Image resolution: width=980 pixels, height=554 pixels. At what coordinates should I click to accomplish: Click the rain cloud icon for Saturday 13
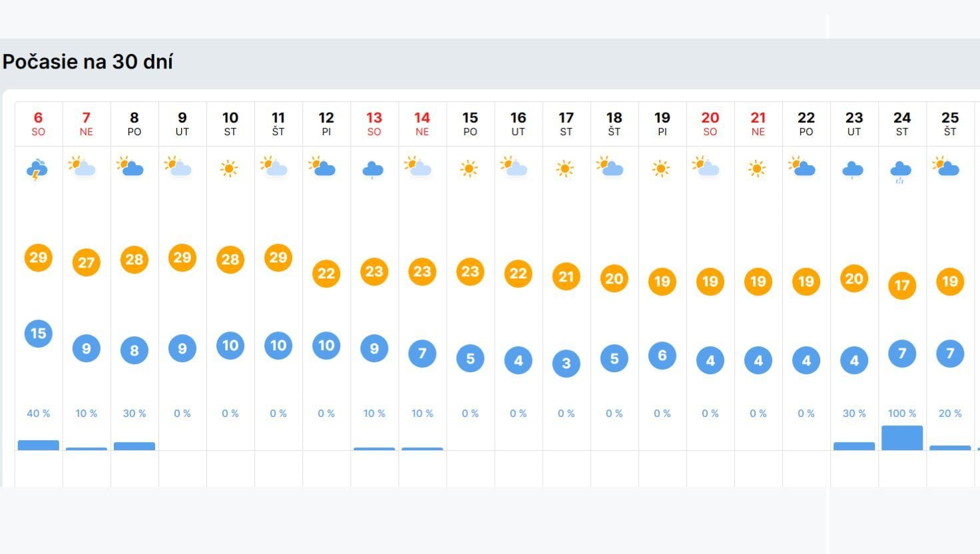coord(373,170)
